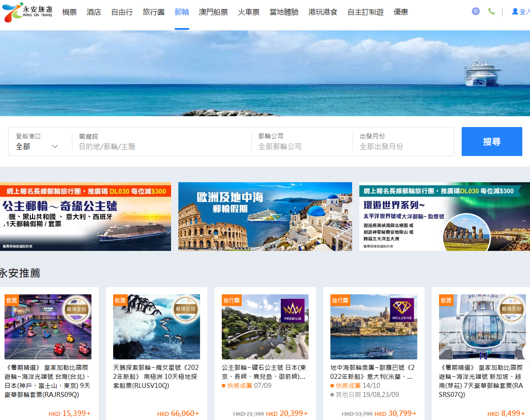Select the 郵輪 tab

182,12
